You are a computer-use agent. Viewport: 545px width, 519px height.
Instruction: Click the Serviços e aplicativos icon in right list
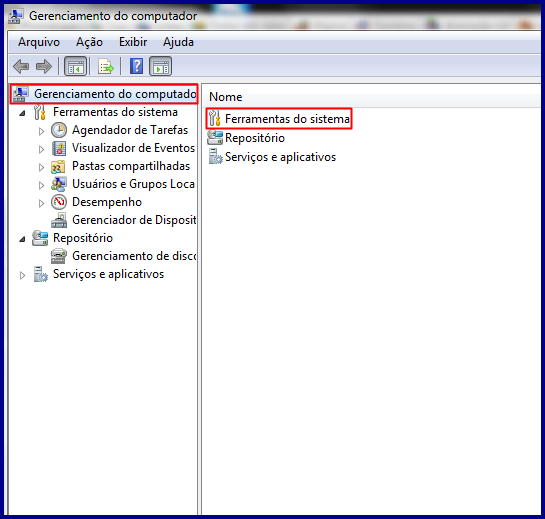215,157
